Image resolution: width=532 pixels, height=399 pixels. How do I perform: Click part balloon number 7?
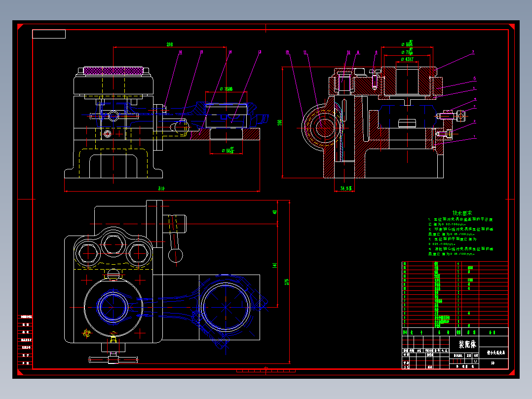pos(473,52)
